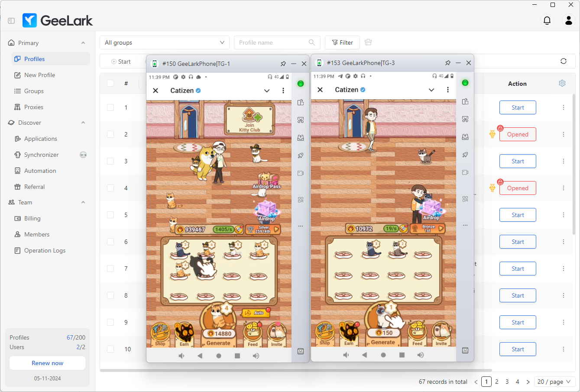Viewport: 580px width, 392px height.
Task: Collapse the Primary sidebar section
Action: tap(83, 43)
